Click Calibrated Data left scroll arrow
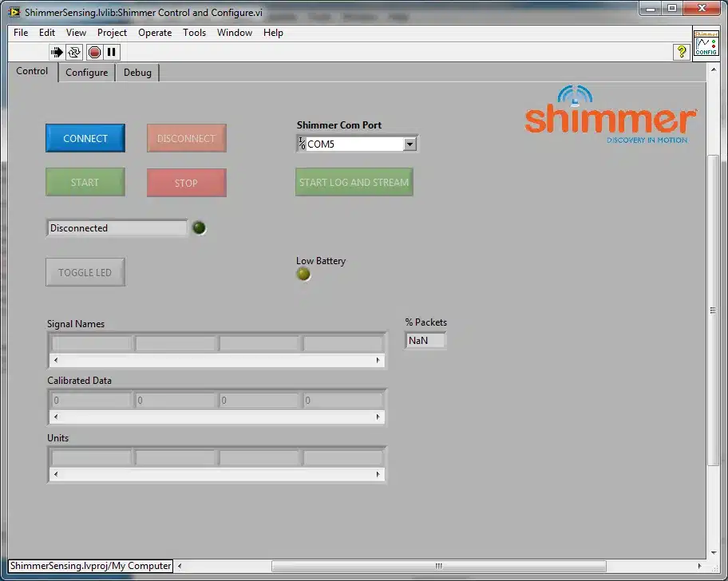728x581 pixels. pyautogui.click(x=56, y=417)
